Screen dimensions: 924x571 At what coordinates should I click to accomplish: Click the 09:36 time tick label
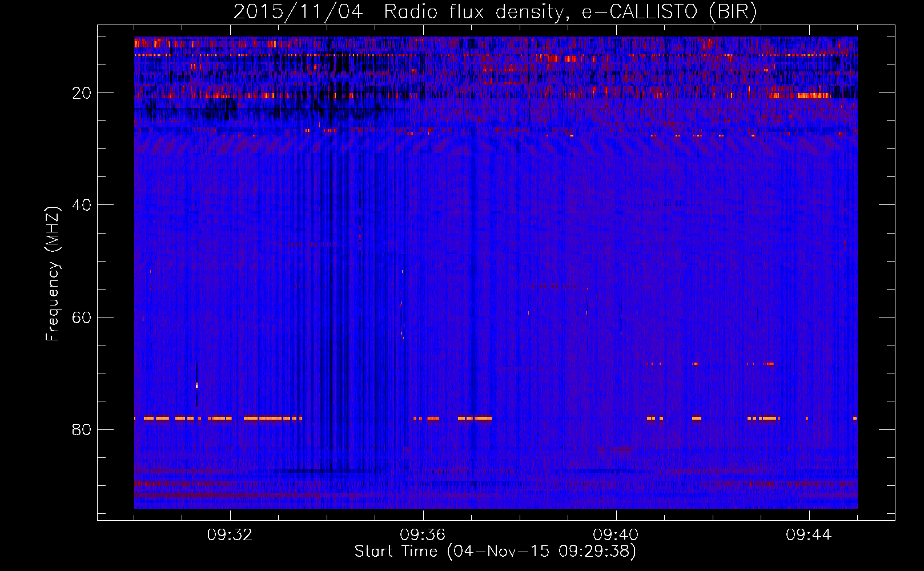[423, 535]
